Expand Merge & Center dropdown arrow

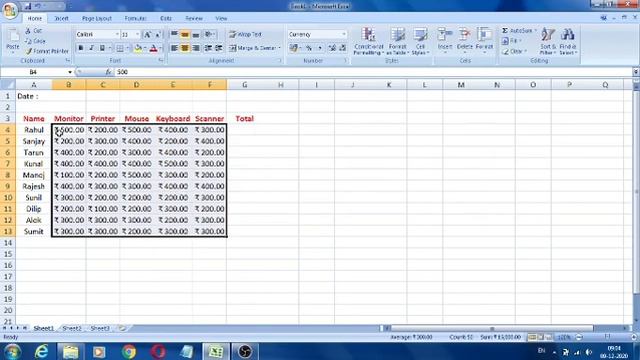[x=280, y=49]
